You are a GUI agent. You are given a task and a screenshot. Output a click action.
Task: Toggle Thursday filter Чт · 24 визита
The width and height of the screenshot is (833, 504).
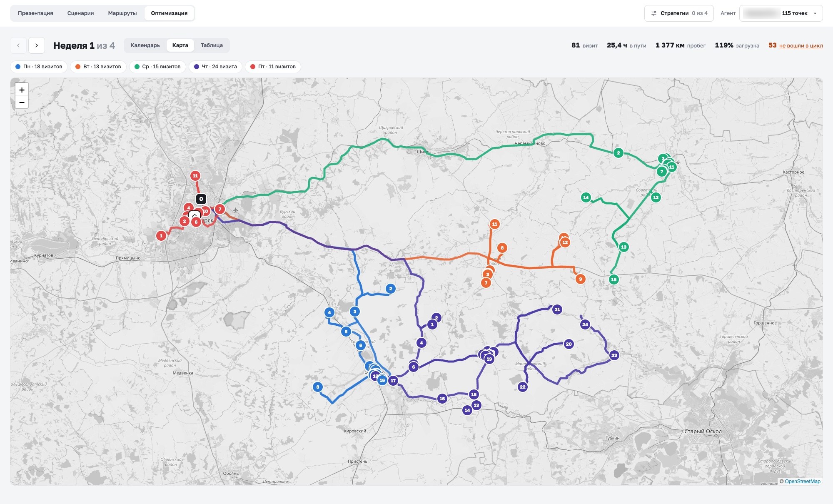[x=215, y=67]
